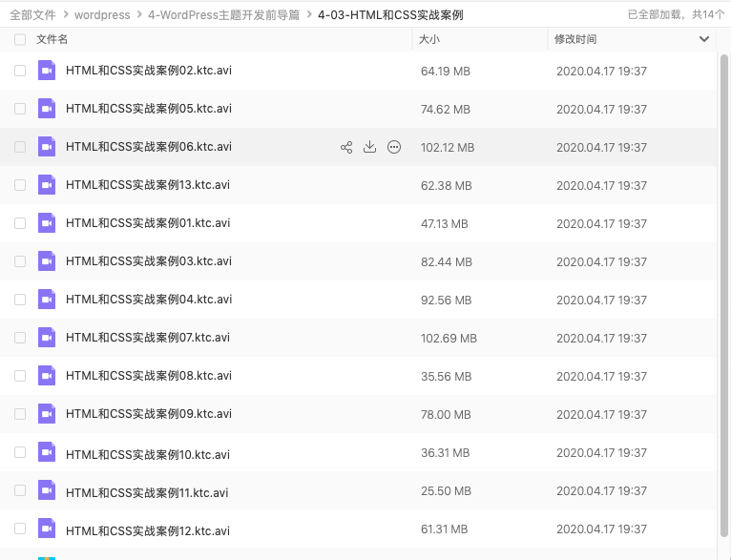Open file HTML和CSS实战案例02.ktc.avi
The image size is (731, 560).
149,71
